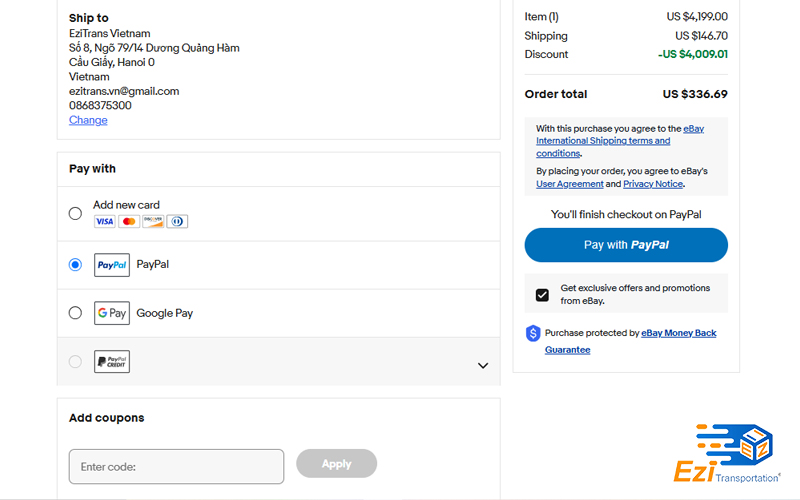
Task: Click the Google Pay logo icon
Action: point(112,313)
